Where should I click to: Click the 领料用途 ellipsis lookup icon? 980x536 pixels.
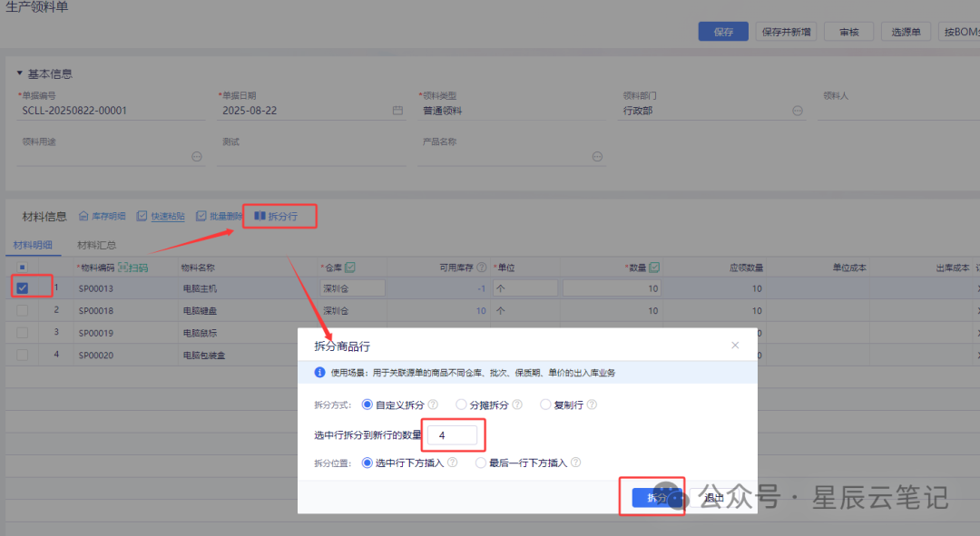[x=197, y=157]
